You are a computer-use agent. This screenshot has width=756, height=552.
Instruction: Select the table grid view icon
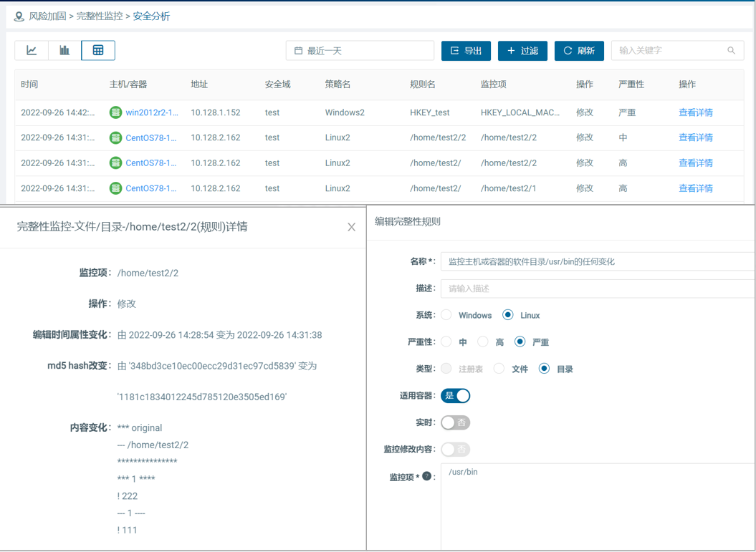pos(98,50)
